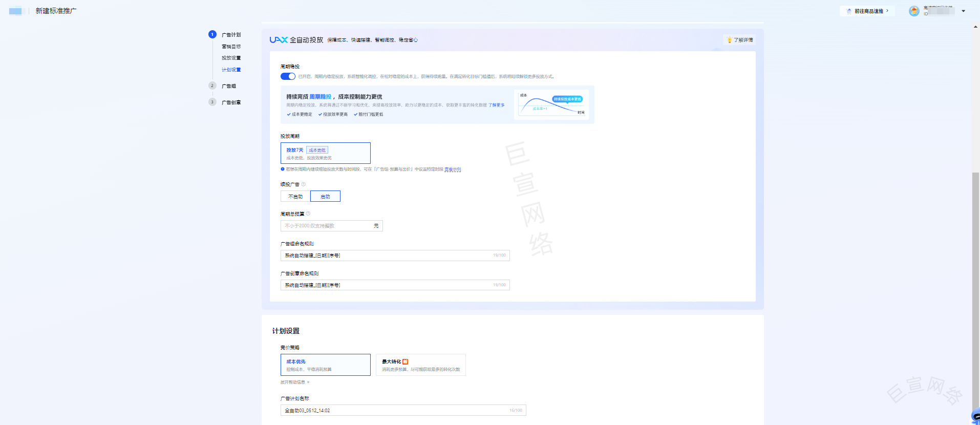The height and width of the screenshot is (425, 980).
Task: Click the help icon beside 续投广告
Action: coord(304,184)
